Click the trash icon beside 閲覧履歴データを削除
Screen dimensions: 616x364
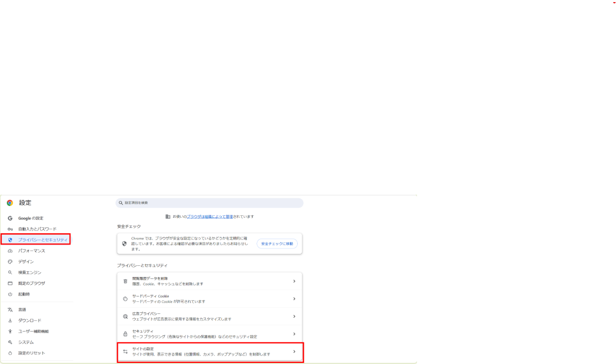(125, 281)
